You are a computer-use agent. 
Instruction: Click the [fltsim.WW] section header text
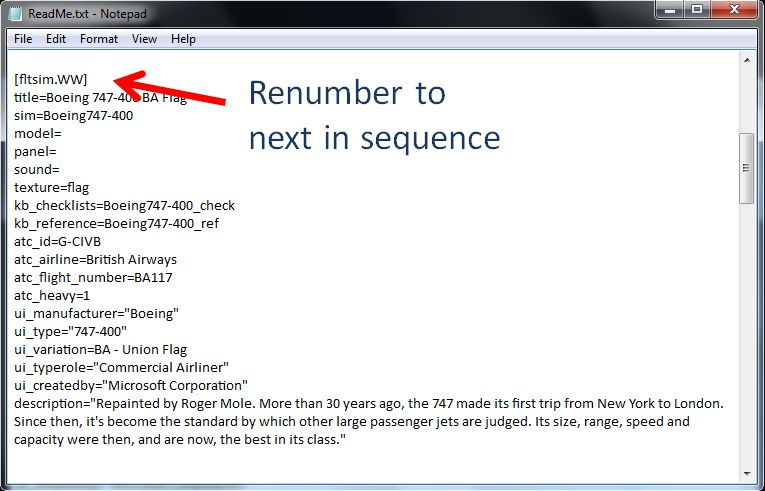point(51,79)
